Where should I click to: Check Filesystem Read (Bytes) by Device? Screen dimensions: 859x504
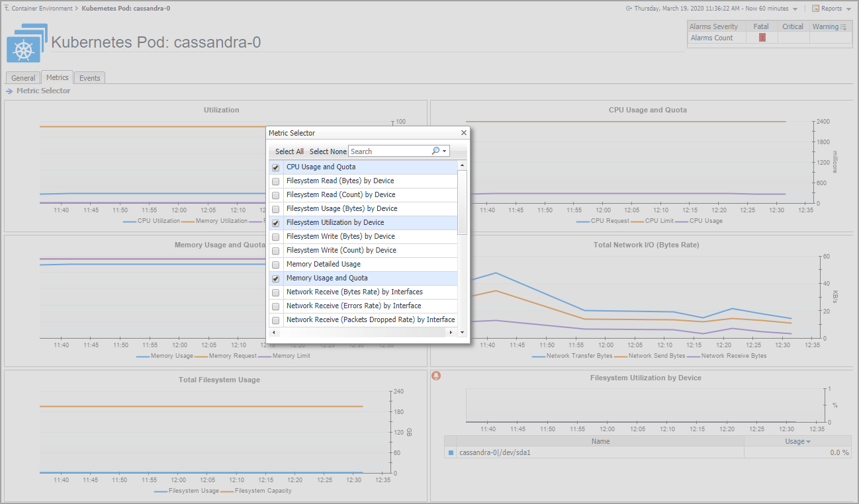pos(275,181)
